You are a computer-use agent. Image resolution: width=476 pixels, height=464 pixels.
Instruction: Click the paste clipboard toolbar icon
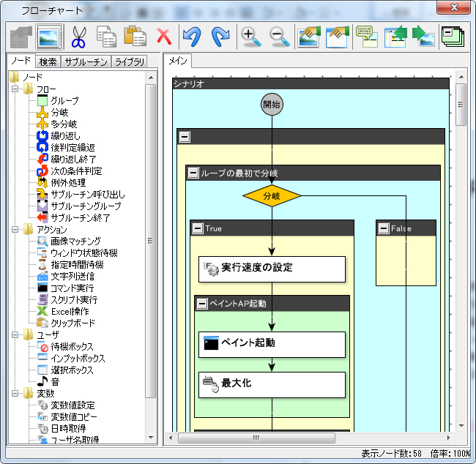(135, 36)
